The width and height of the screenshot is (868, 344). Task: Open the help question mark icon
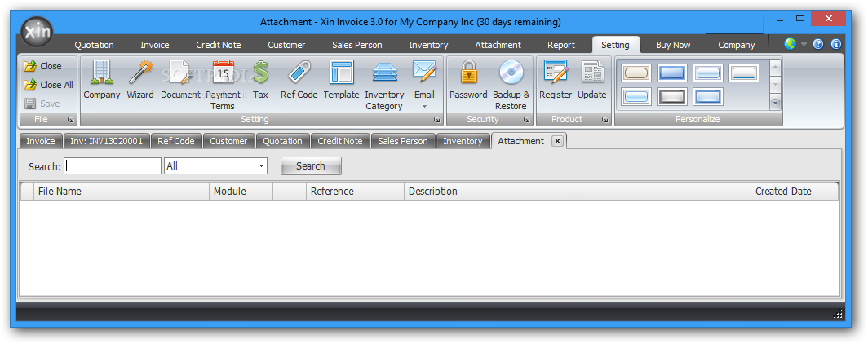point(818,44)
